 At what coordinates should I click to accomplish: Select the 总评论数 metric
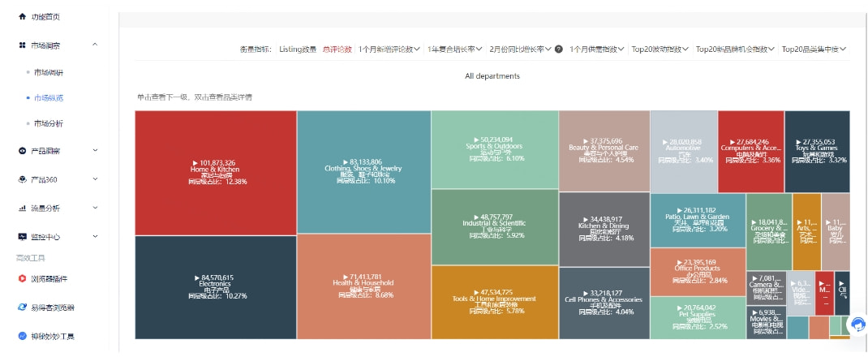click(x=337, y=49)
